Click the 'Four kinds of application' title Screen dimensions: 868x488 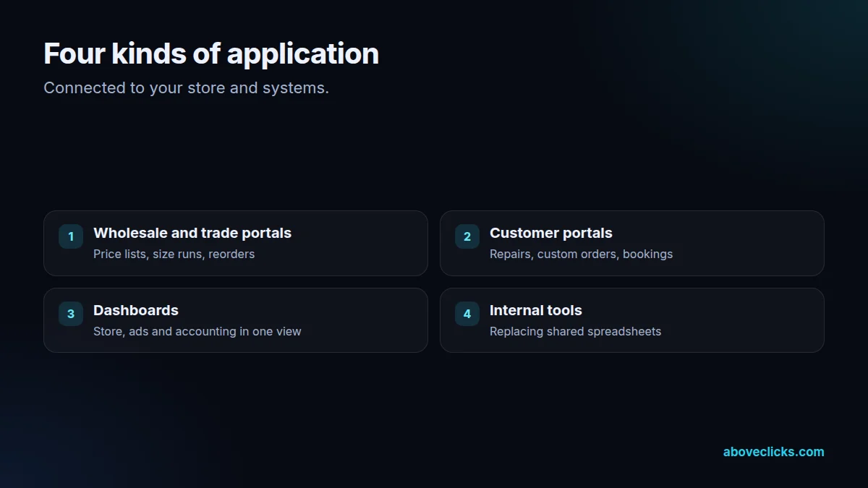(211, 53)
